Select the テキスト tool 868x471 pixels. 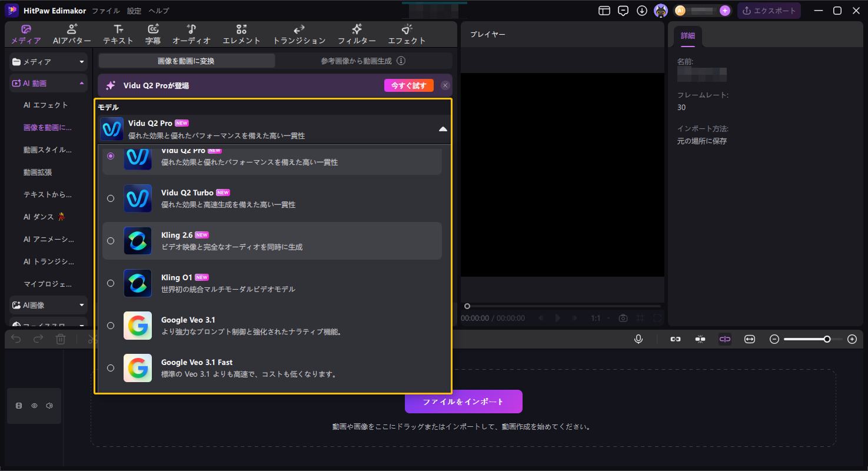click(x=117, y=34)
